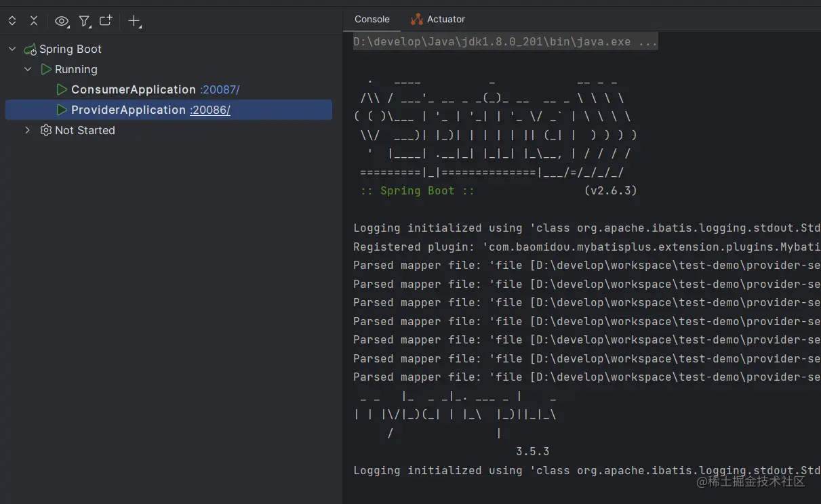Click the 3.5.3 MyBatis-Plus version text

coord(533,452)
